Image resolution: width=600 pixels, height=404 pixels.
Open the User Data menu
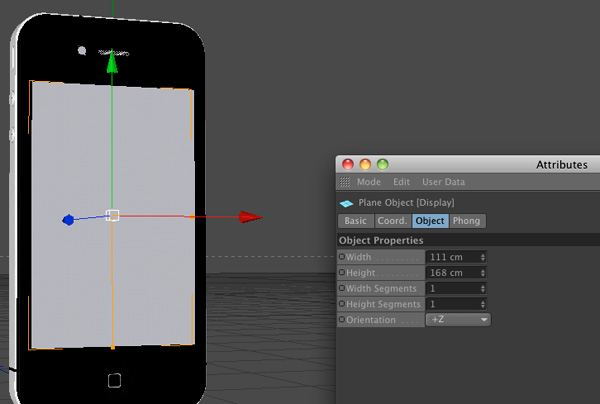click(x=443, y=182)
